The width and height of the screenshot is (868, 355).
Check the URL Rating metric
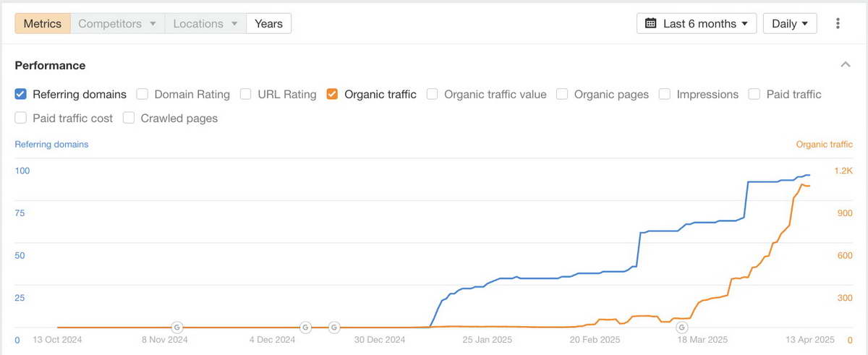[x=246, y=94]
